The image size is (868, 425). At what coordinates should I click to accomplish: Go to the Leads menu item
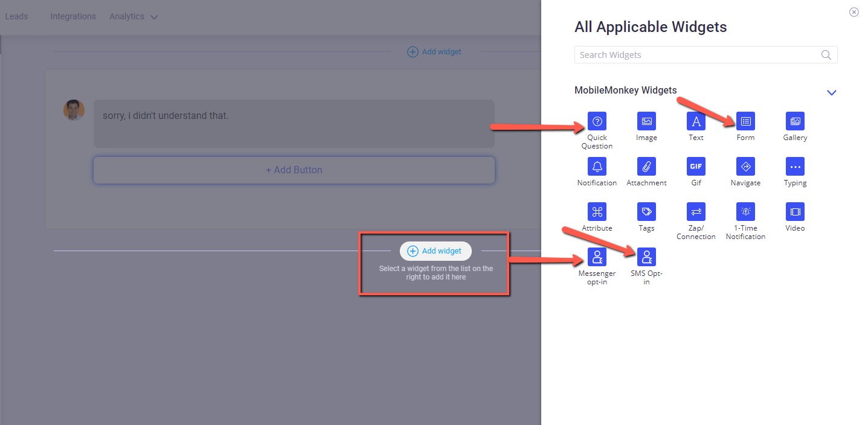(x=16, y=17)
